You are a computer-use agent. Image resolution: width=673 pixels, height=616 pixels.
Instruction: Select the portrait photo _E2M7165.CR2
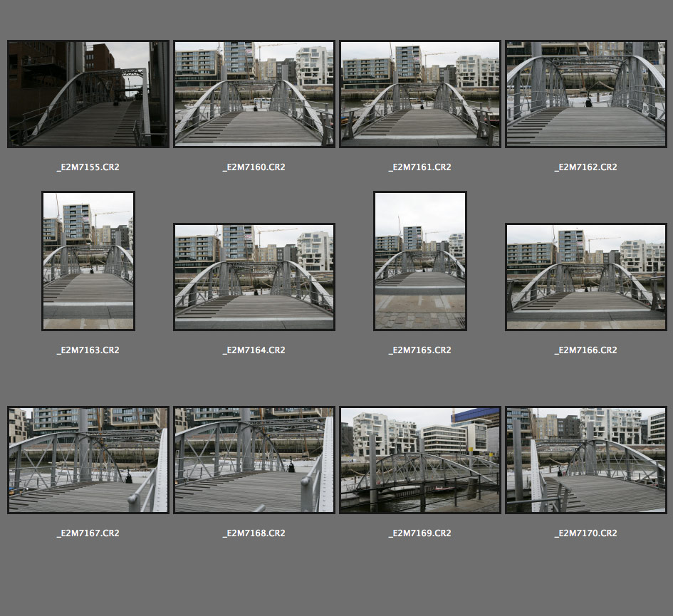point(420,261)
